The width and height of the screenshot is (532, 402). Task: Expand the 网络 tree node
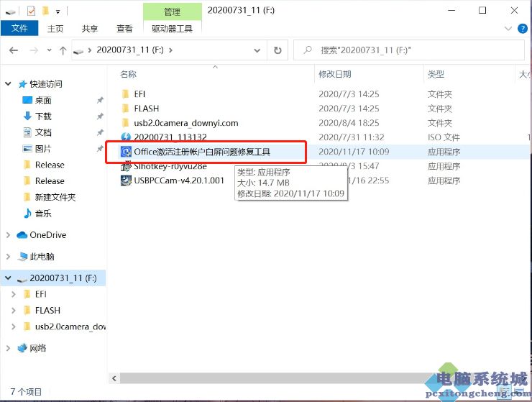pos(8,348)
